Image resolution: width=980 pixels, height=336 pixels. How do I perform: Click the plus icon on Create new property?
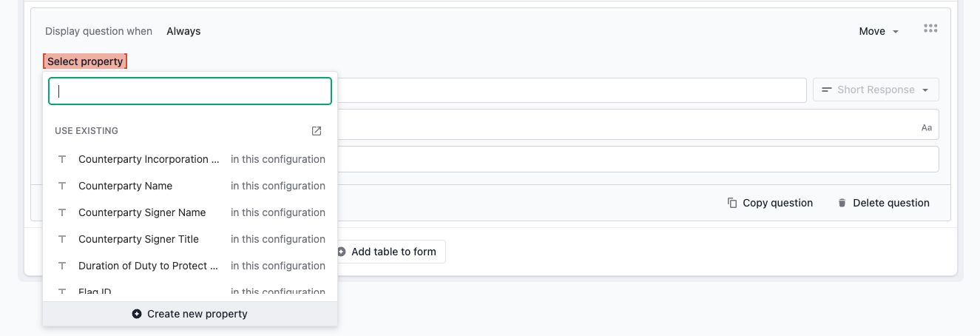tap(137, 314)
